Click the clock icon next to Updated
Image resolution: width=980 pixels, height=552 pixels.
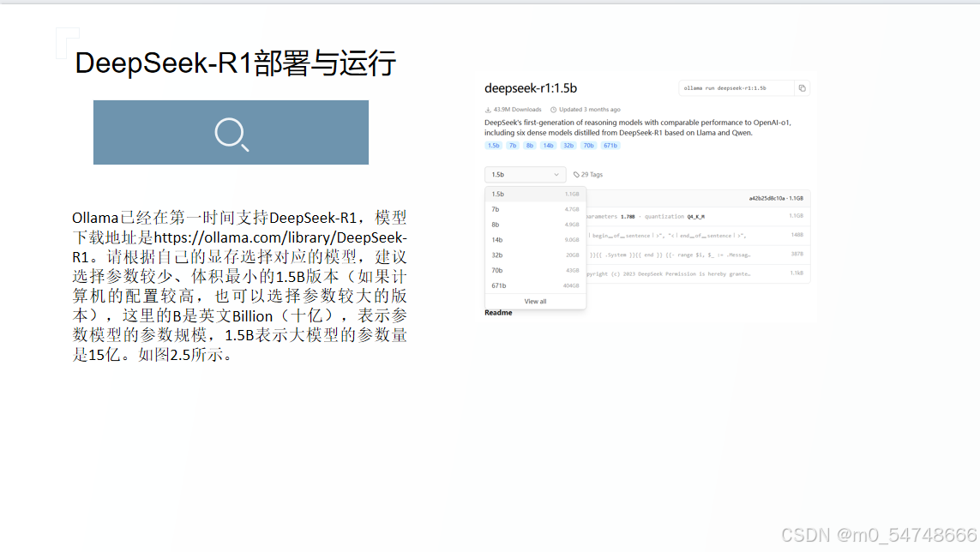coord(553,110)
